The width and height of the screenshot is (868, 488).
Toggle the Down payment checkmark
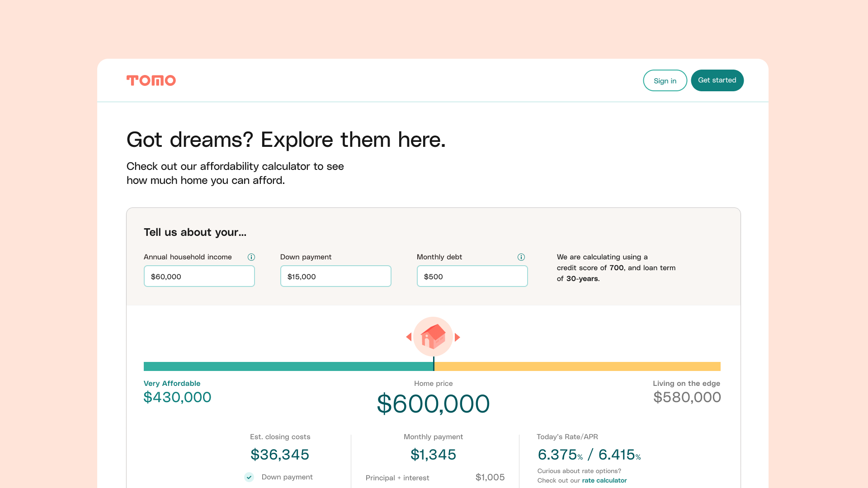coord(249,477)
